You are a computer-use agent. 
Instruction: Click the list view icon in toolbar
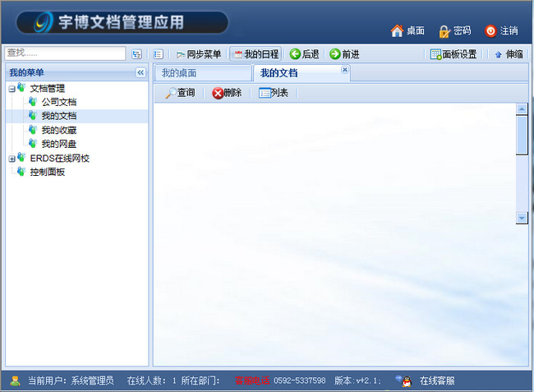coord(158,54)
